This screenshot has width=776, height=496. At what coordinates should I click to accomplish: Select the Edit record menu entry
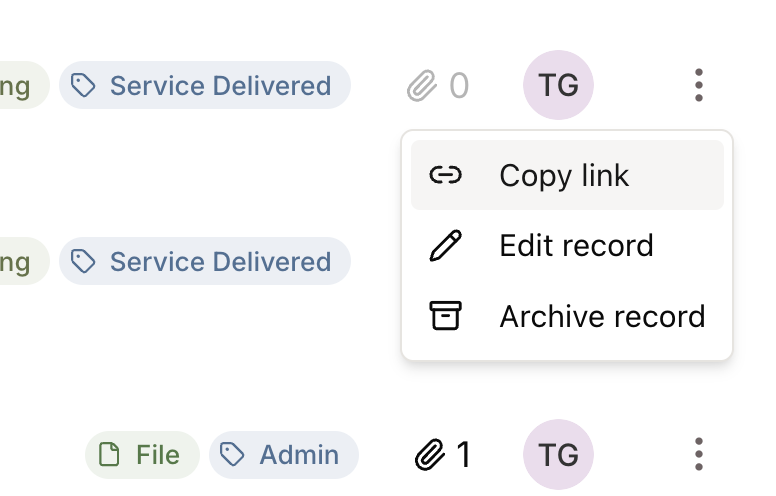(567, 246)
